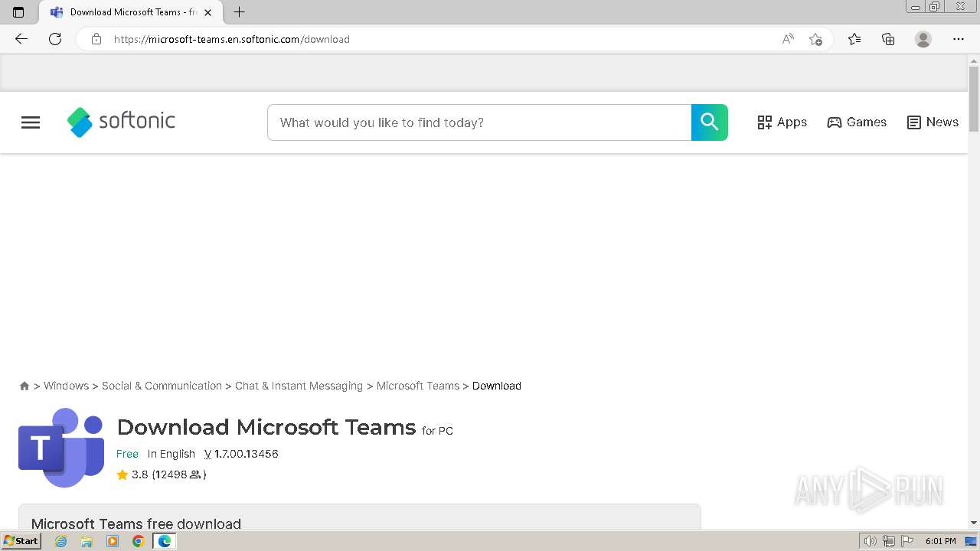Click version V 1.7.00.13456
The height and width of the screenshot is (551, 980).
241,454
